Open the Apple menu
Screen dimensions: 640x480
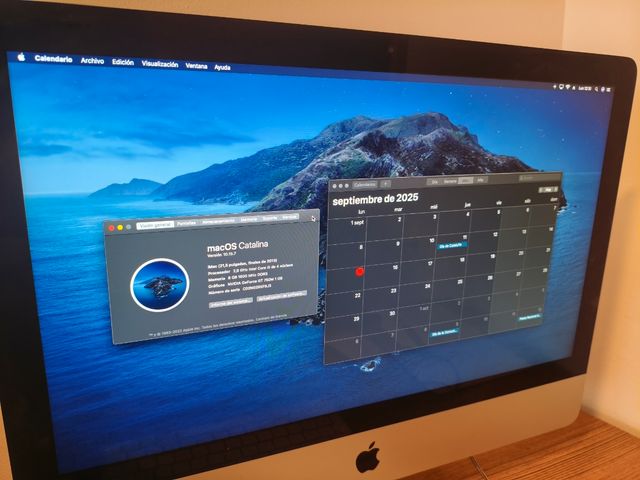[21, 57]
